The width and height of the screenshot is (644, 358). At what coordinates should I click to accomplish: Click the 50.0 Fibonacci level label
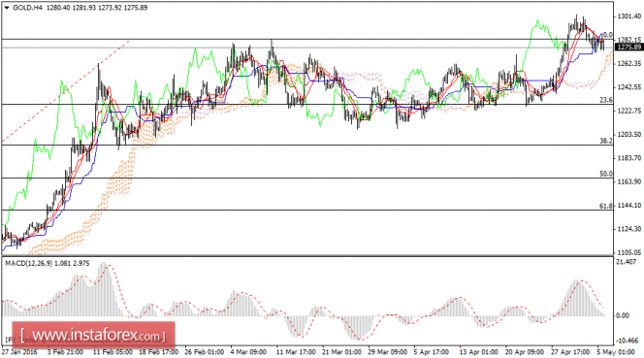click(x=606, y=174)
